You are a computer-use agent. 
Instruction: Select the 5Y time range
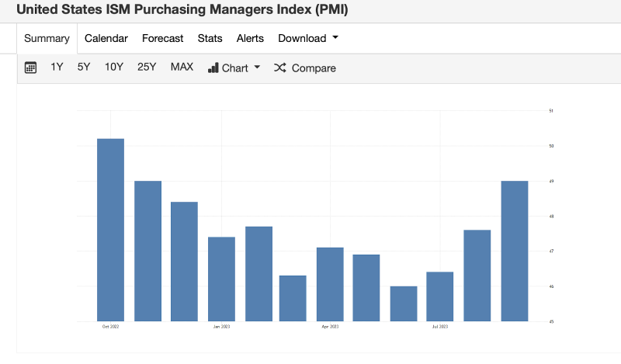pyautogui.click(x=84, y=67)
